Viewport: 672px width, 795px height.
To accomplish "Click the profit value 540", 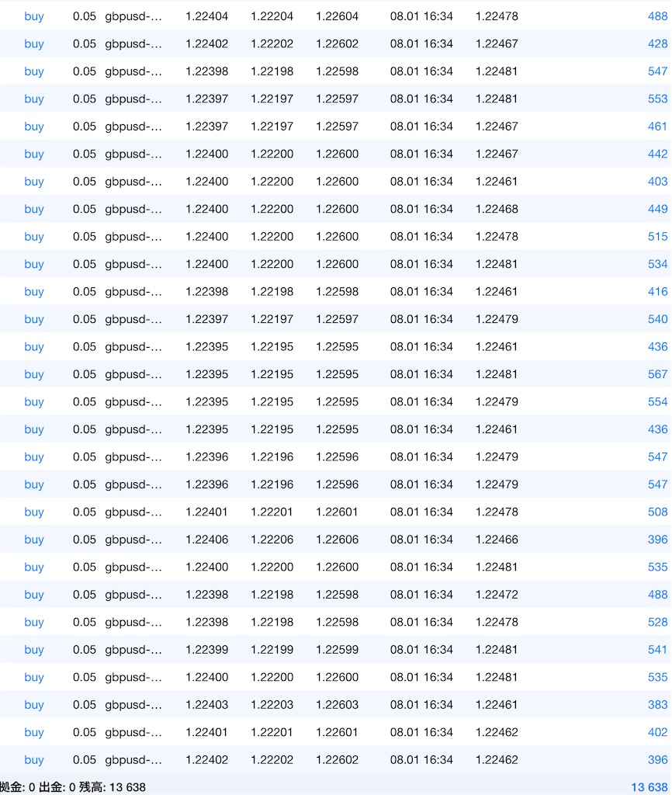I will pyautogui.click(x=657, y=319).
